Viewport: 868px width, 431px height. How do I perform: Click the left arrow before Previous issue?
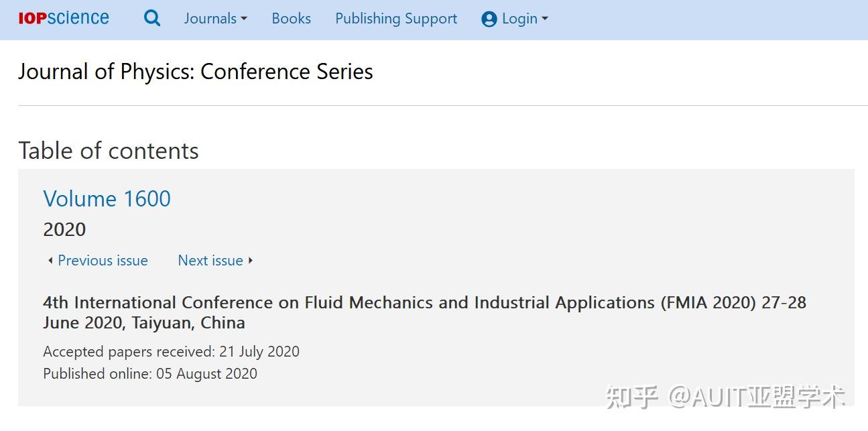[x=50, y=260]
